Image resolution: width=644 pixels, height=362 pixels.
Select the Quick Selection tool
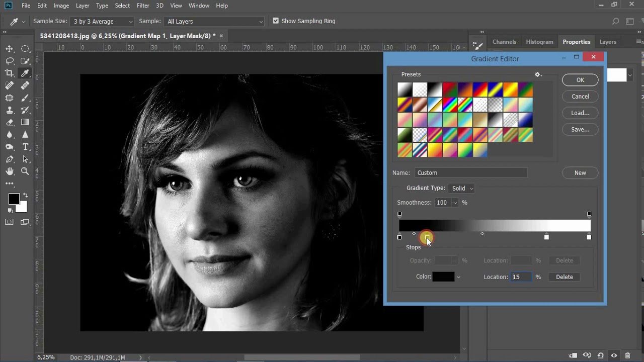[x=25, y=61]
